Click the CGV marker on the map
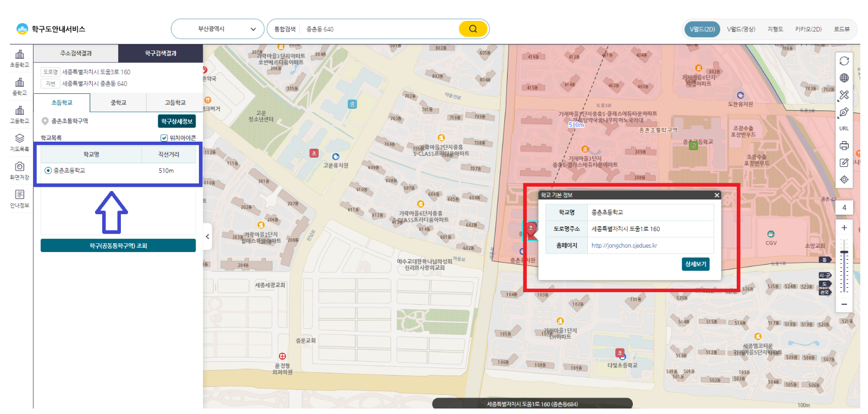Image resolution: width=868 pixels, height=414 pixels. 771,234
